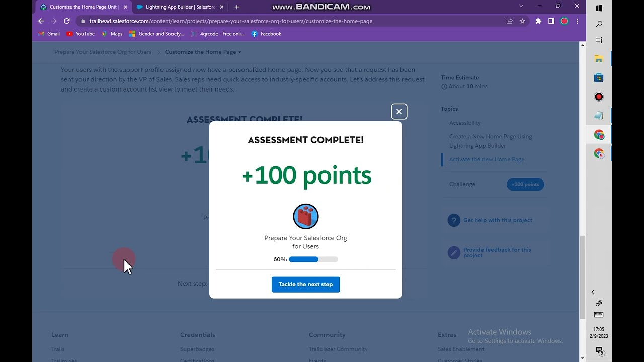Select Customize the Home Page Unit tab
The height and width of the screenshot is (362, 644).
(83, 7)
